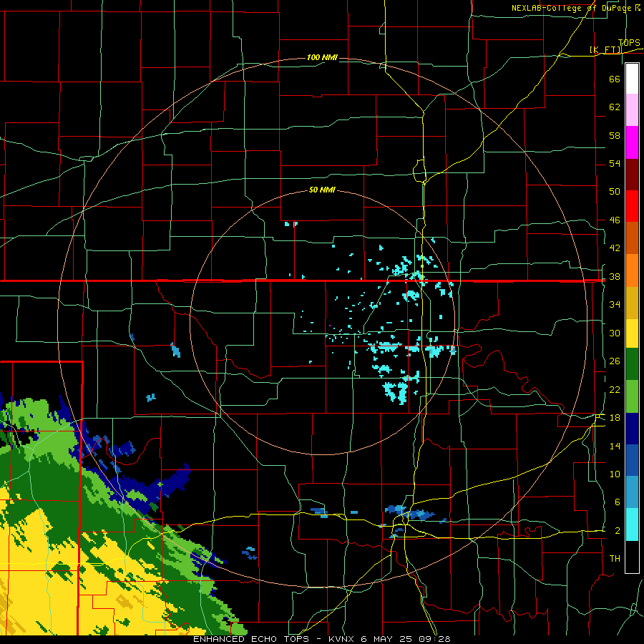Click the '66' legend value
644x644 pixels.
(x=615, y=79)
